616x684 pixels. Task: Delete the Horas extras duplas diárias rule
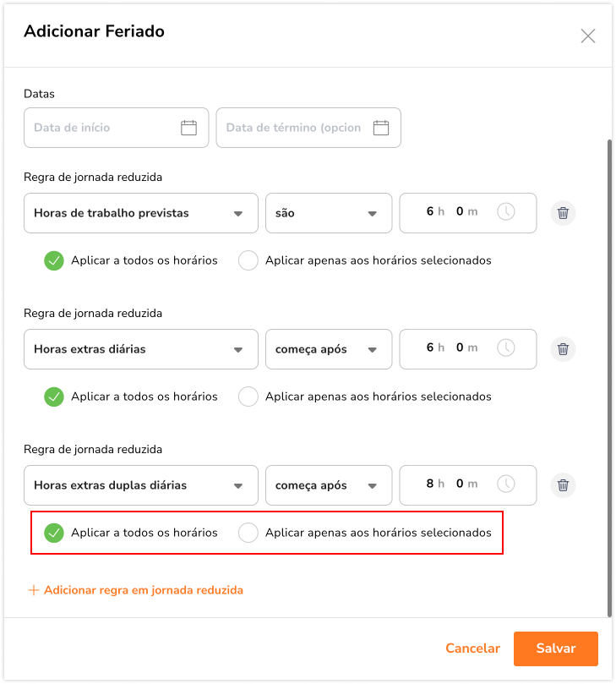click(x=563, y=485)
